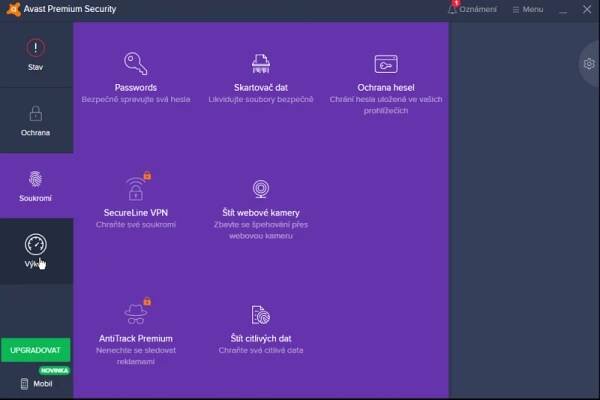The height and width of the screenshot is (400, 600).
Task: Click the Passwords title text
Action: 135,87
